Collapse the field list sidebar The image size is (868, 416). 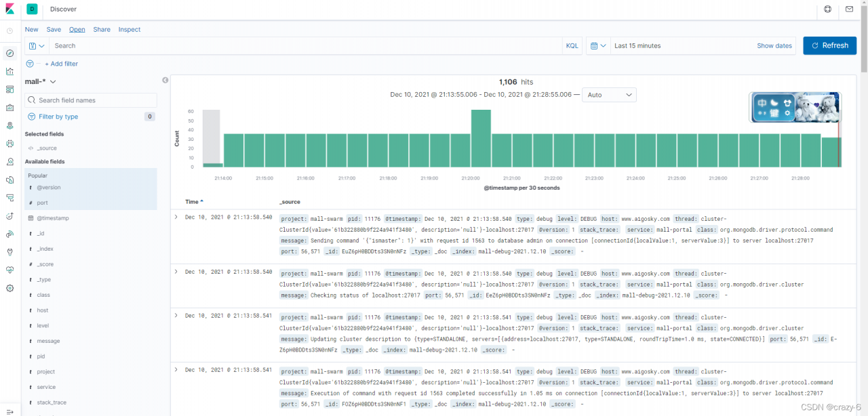pyautogui.click(x=165, y=81)
